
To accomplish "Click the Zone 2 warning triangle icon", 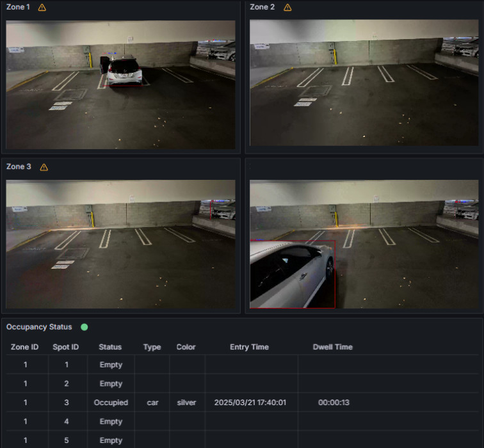I will tap(287, 8).
